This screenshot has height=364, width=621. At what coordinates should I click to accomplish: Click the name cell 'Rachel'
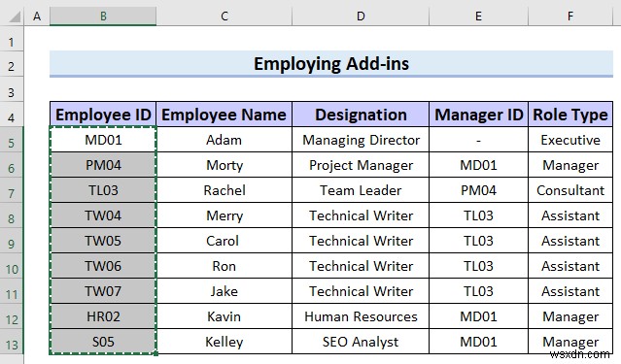[x=224, y=190]
